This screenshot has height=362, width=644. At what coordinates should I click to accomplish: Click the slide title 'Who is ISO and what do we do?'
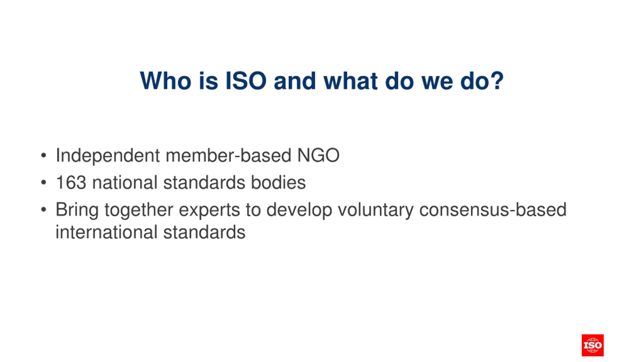322,81
